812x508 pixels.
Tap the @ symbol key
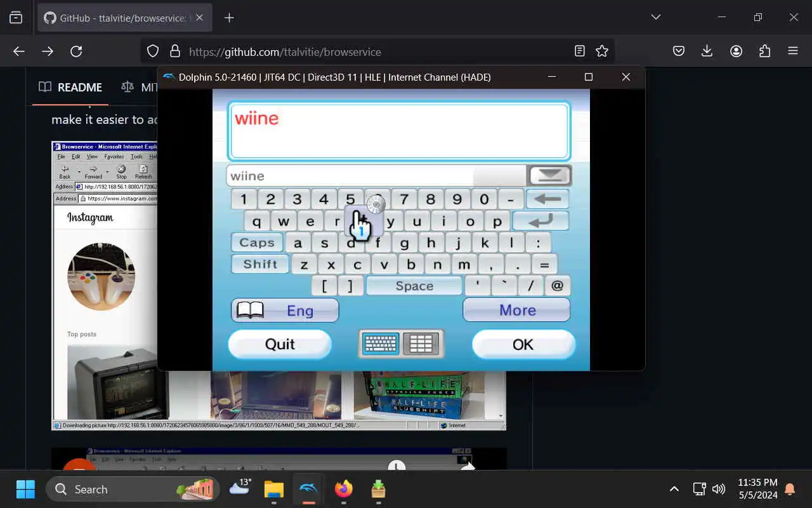557,286
